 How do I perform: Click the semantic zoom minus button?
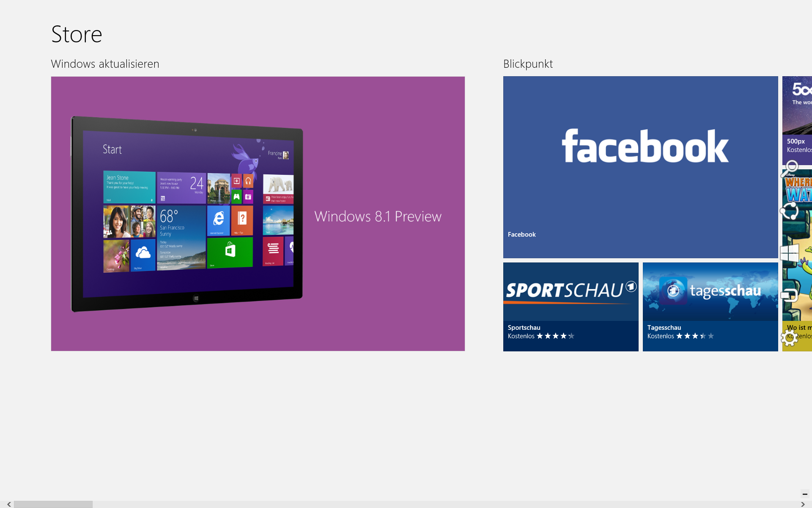(x=805, y=494)
